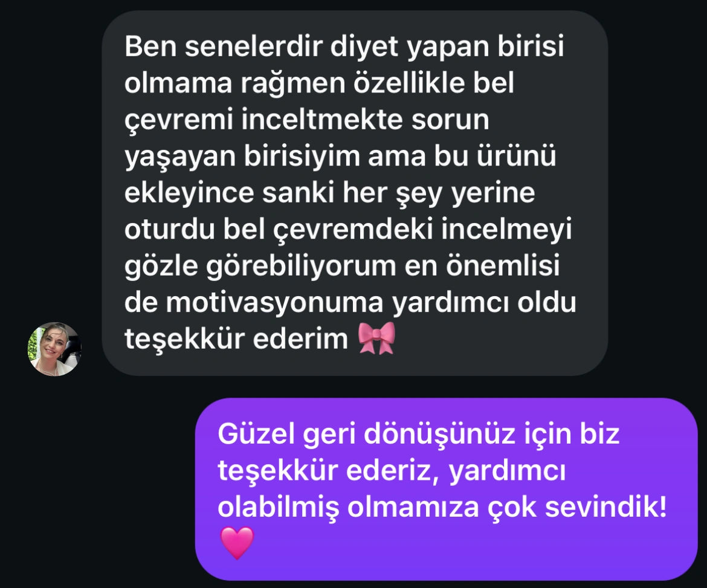
Task: Select the purple sent reply bubble
Action: (x=447, y=489)
